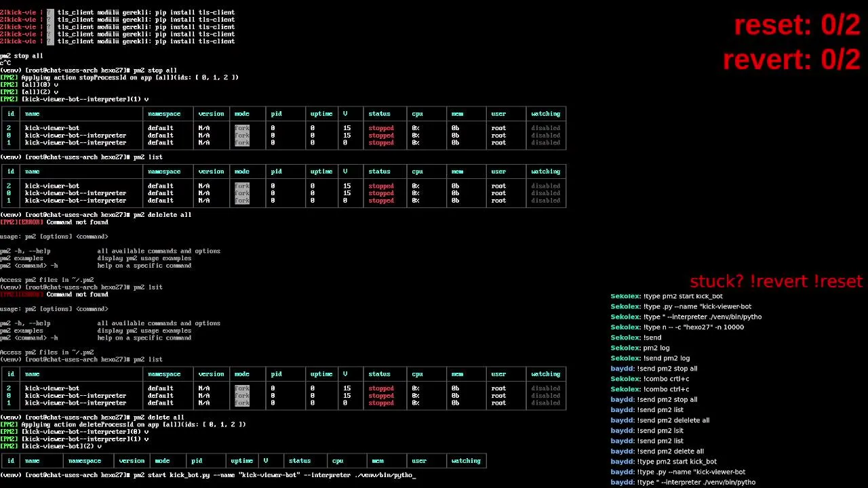The image size is (868, 488).
Task: Click the mistyped 'pm2 delelete all' terminal command
Action: (96, 215)
